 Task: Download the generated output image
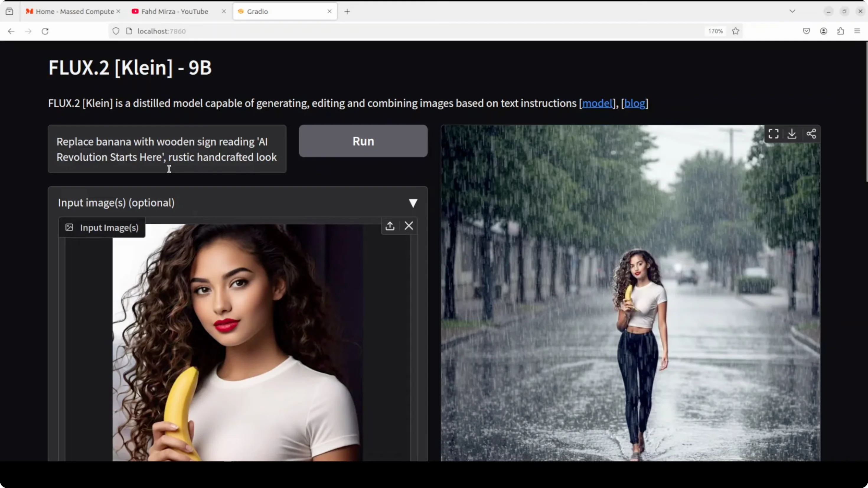pyautogui.click(x=792, y=134)
